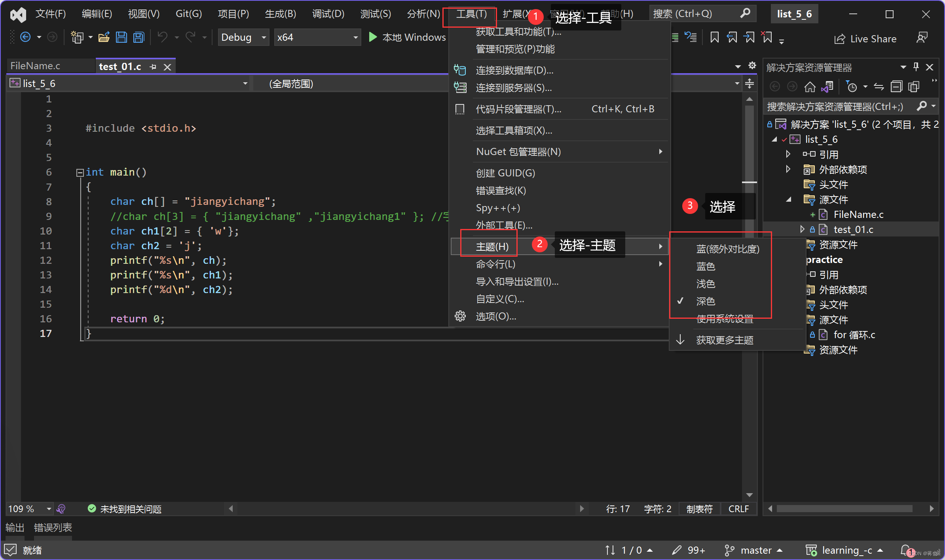Viewport: 945px width, 560px height.
Task: Click 获取更多主题 in the menu
Action: [725, 340]
